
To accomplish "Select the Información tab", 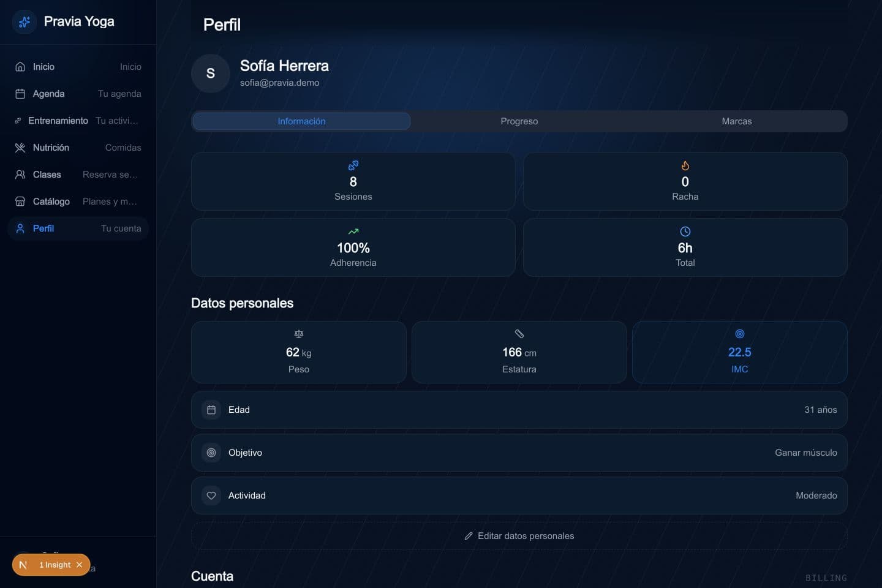I will point(301,121).
